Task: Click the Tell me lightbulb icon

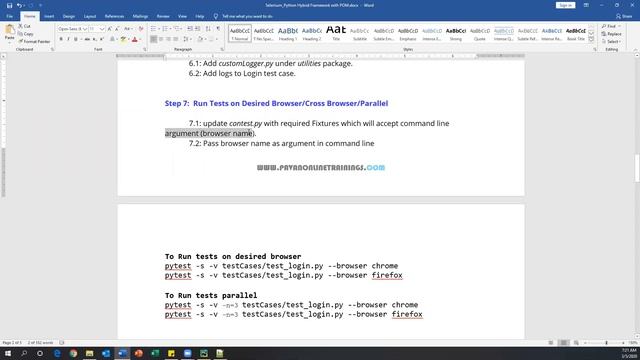Action: [216, 16]
